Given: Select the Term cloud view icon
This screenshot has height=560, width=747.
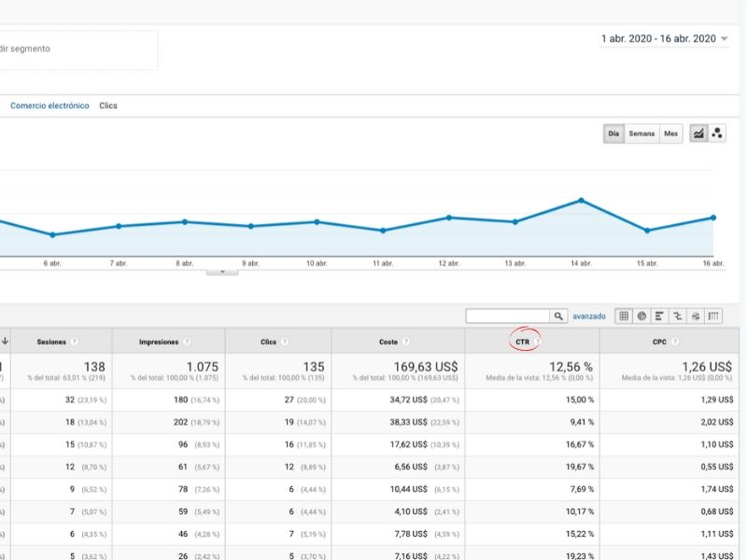Looking at the screenshot, I should click(x=696, y=315).
